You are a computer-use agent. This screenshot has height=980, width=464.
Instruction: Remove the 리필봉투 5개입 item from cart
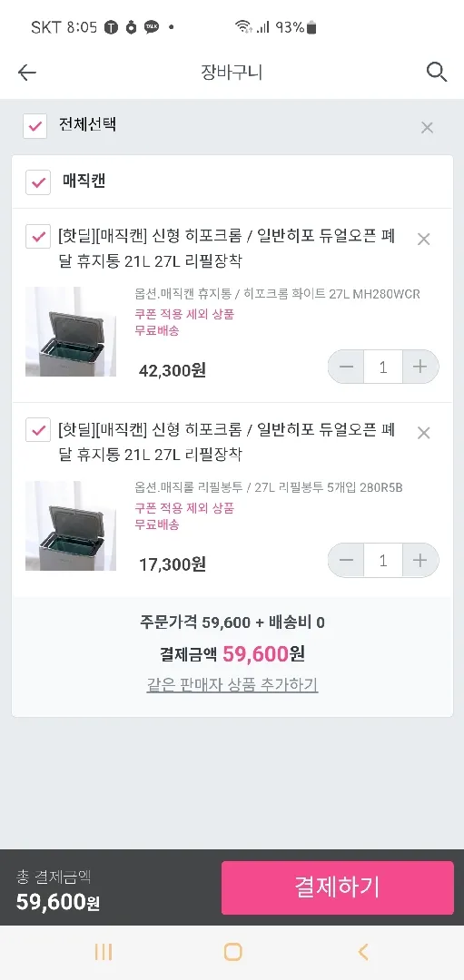423,433
